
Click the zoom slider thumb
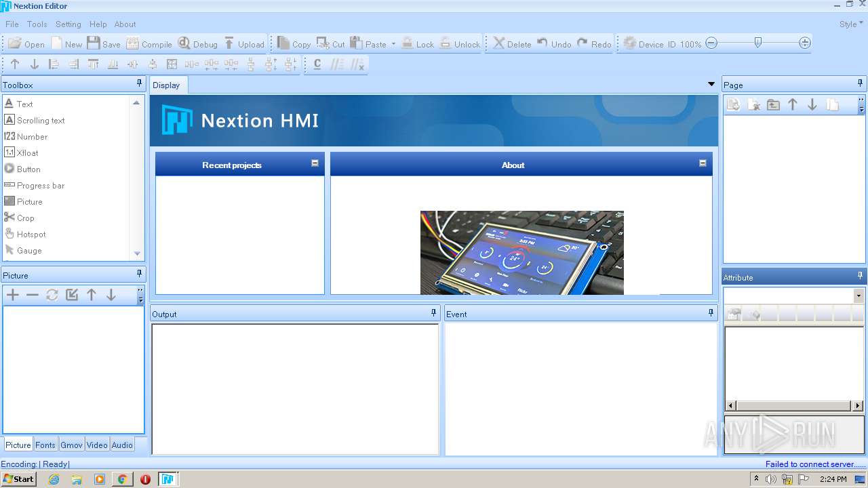pyautogui.click(x=758, y=43)
